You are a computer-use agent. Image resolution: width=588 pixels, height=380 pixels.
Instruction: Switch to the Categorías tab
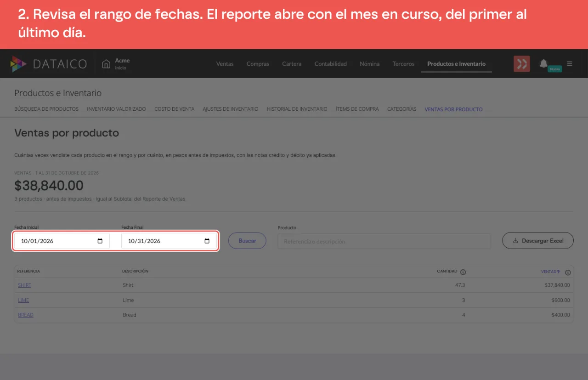[x=401, y=109]
